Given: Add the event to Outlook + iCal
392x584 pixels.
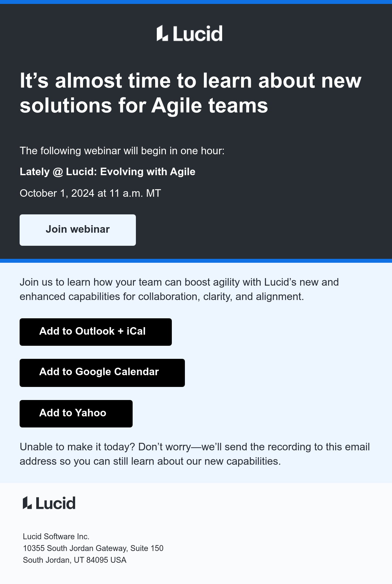Looking at the screenshot, I should point(96,332).
